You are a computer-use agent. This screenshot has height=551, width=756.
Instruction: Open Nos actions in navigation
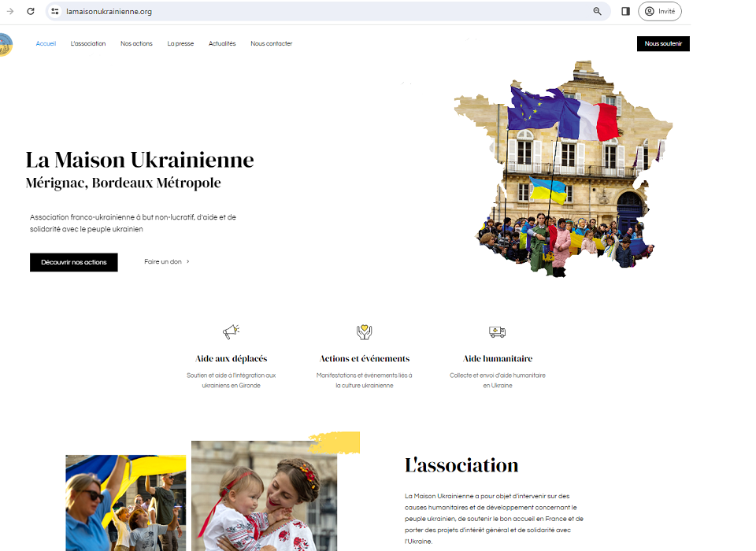136,43
